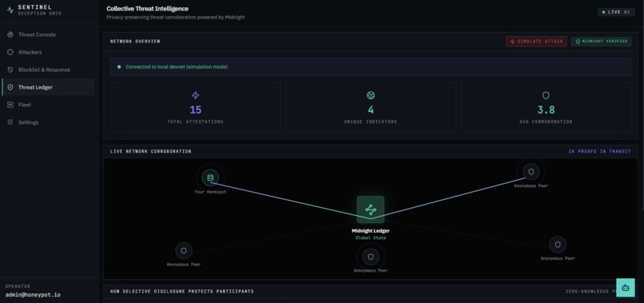Click the 'ZK PROOFS IN TRANSIT' label
Screen dimensions: 644x303
(599, 151)
